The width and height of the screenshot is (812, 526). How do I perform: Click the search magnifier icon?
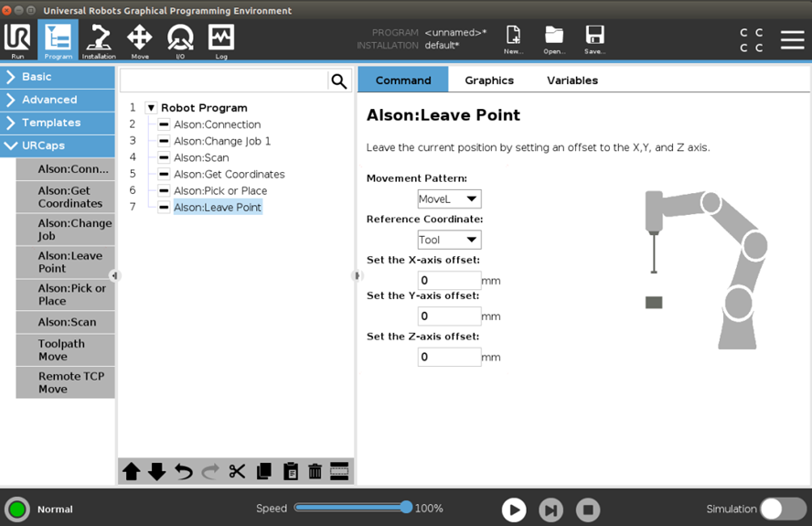pos(339,81)
